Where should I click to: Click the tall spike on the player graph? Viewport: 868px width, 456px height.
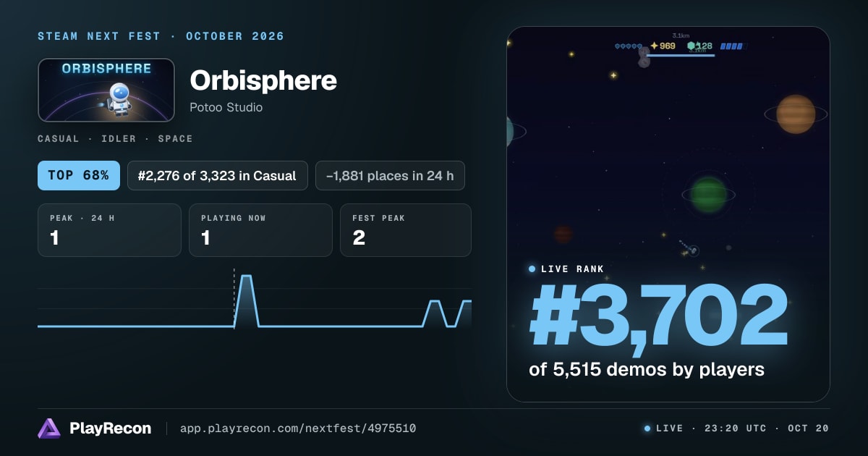point(246,300)
